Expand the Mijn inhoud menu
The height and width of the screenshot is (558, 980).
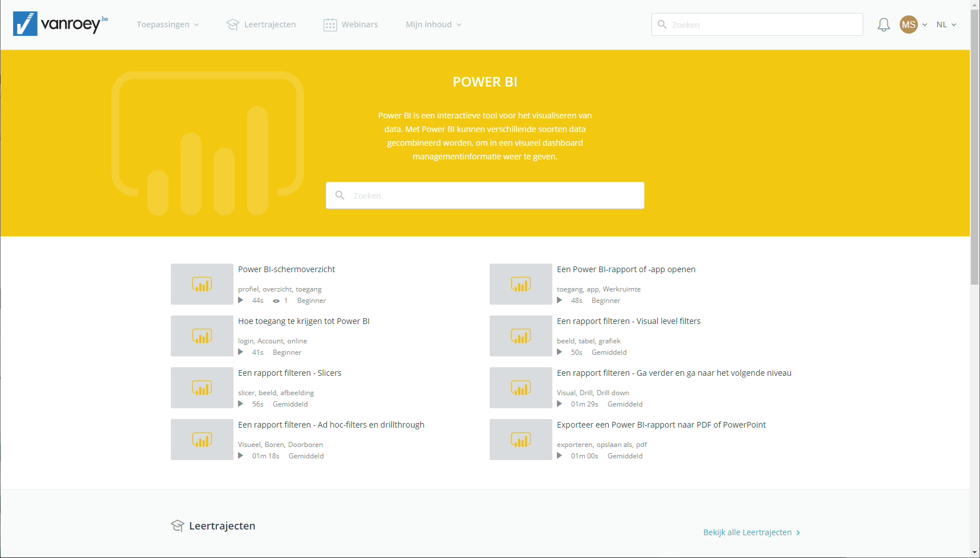pyautogui.click(x=433, y=24)
